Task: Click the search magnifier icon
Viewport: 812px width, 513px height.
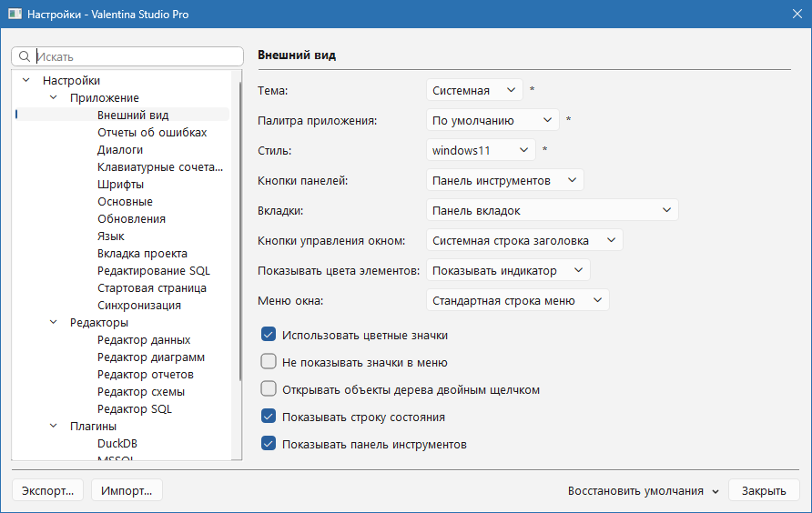Action: point(25,56)
